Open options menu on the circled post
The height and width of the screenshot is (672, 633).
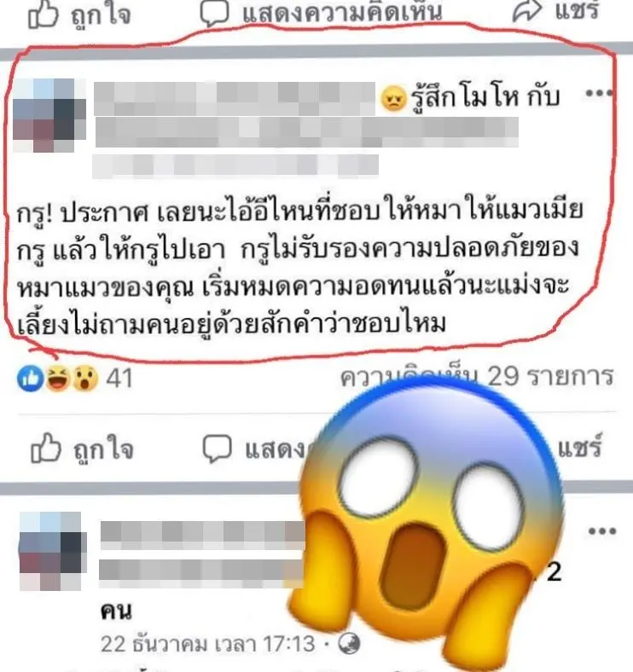point(599,93)
